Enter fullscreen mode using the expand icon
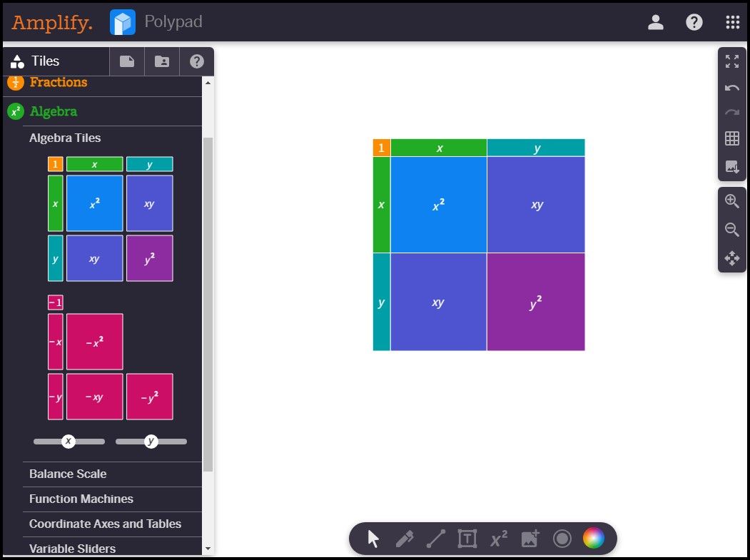 coord(731,61)
